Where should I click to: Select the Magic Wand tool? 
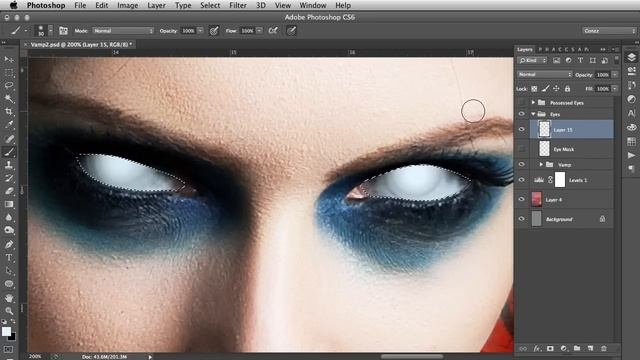click(9, 99)
